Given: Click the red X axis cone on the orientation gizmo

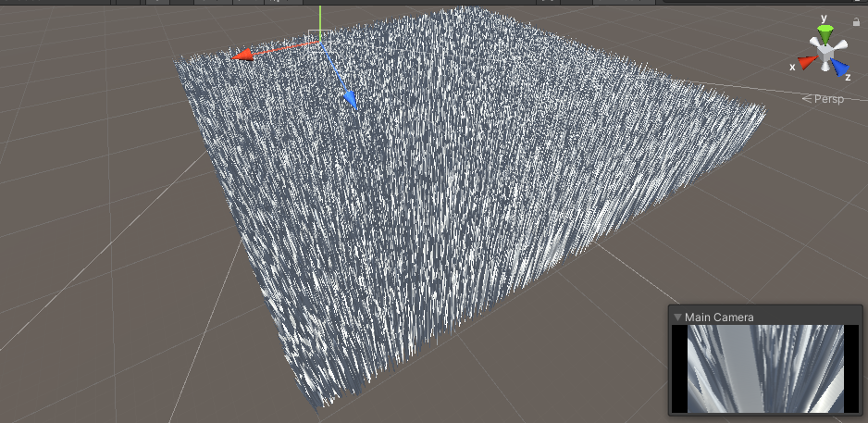Looking at the screenshot, I should [x=808, y=62].
